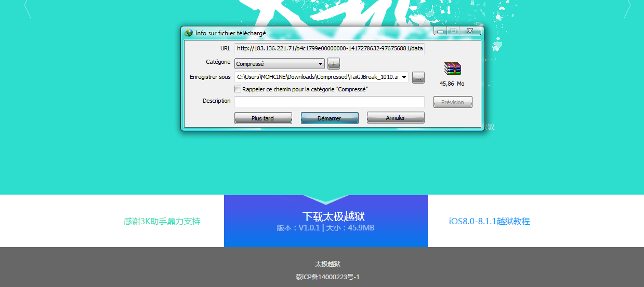Click the 下载太极越狱 download button
Viewport: 644px width, 287px height.
point(326,221)
